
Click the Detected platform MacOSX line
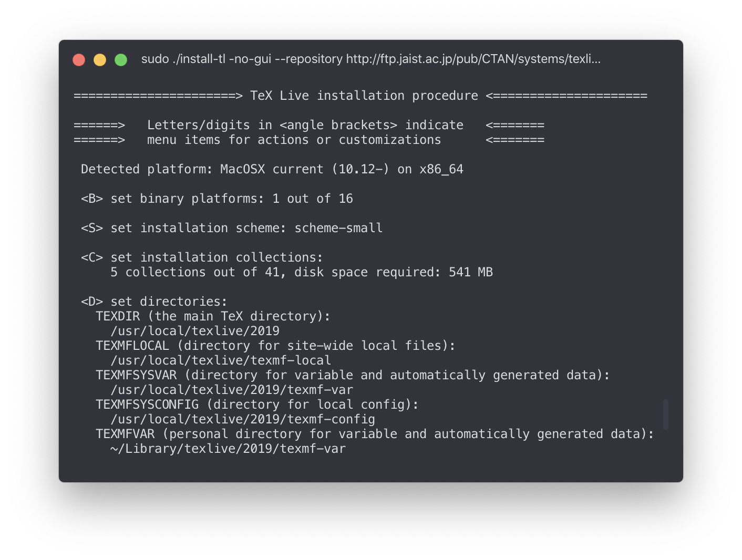pyautogui.click(x=272, y=169)
